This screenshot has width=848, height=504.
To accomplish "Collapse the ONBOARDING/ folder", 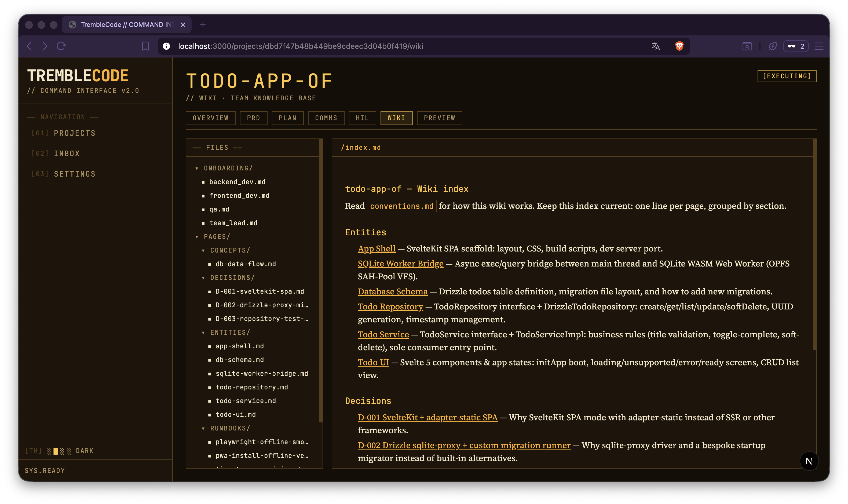I will (224, 168).
